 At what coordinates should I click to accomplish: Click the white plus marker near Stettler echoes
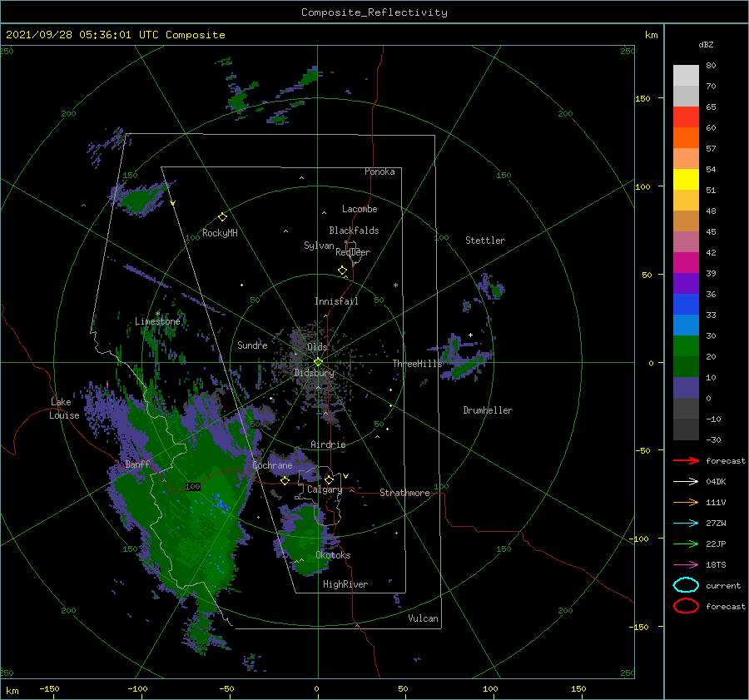pos(470,335)
